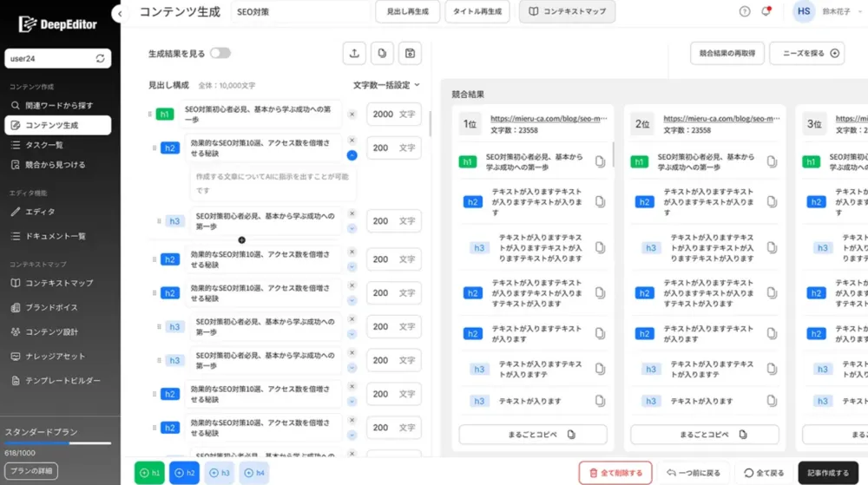Viewport: 868px width, 485px height.
Task: Click the スタンダードプラン usage progress bar
Action: 57,443
